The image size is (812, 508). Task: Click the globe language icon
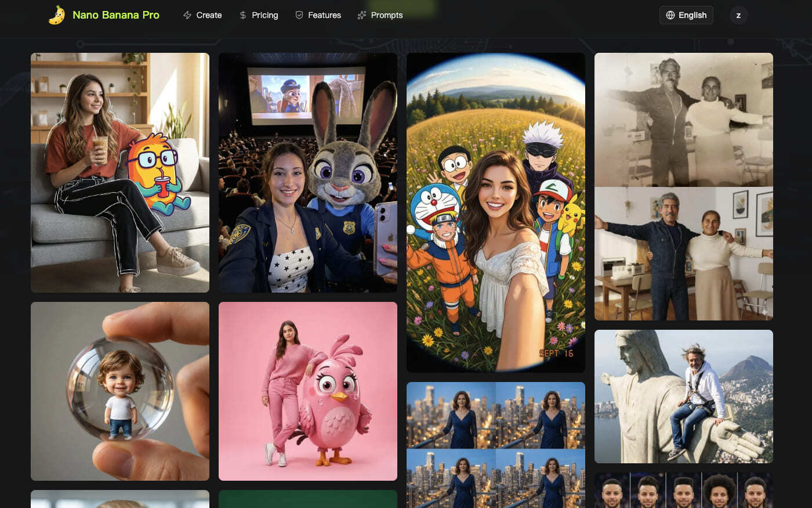tap(670, 15)
